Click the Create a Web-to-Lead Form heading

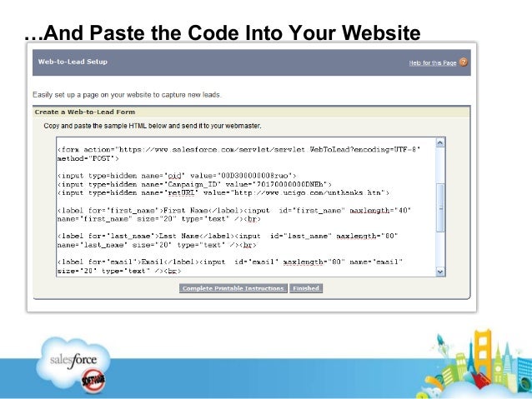[85, 112]
